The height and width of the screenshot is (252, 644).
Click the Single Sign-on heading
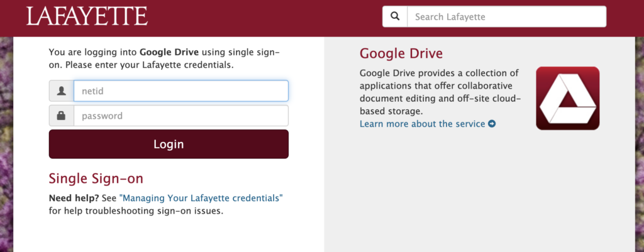tap(96, 178)
